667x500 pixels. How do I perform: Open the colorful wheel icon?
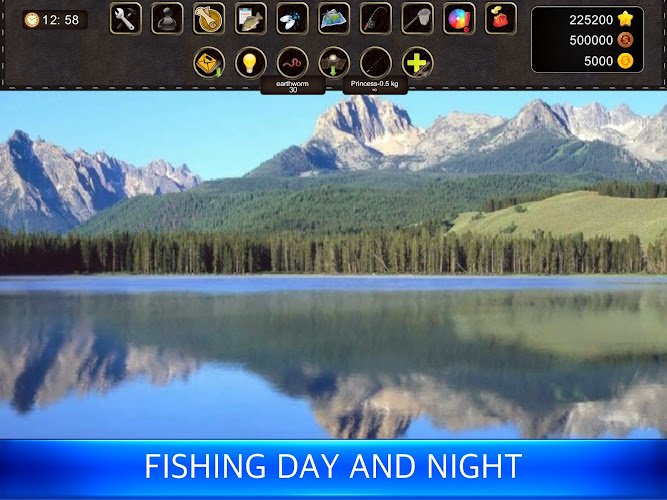tap(459, 19)
